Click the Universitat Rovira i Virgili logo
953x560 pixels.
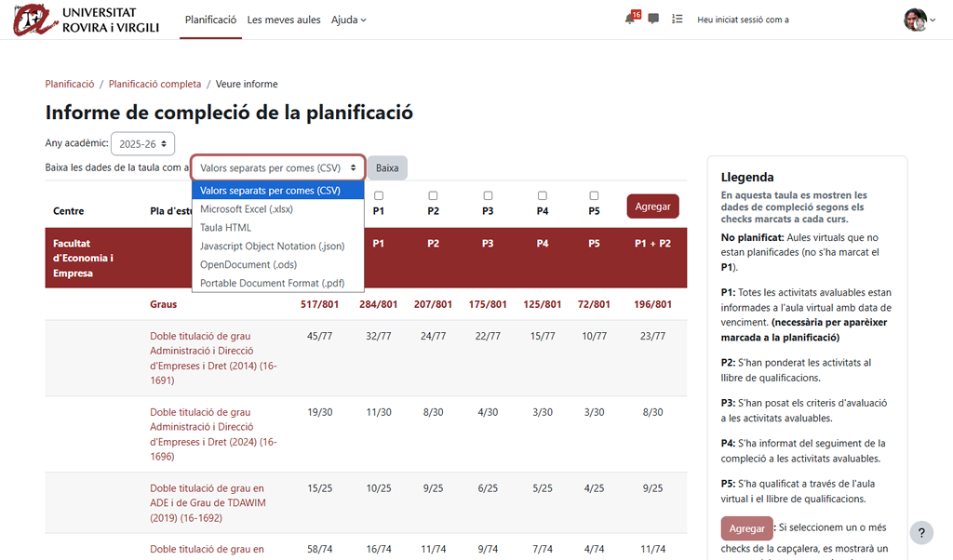pyautogui.click(x=87, y=20)
